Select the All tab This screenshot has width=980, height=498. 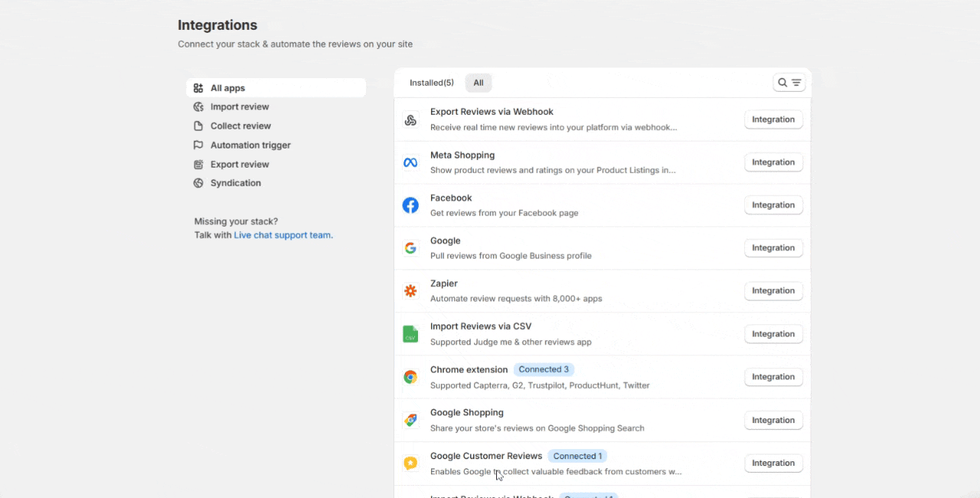pos(479,83)
